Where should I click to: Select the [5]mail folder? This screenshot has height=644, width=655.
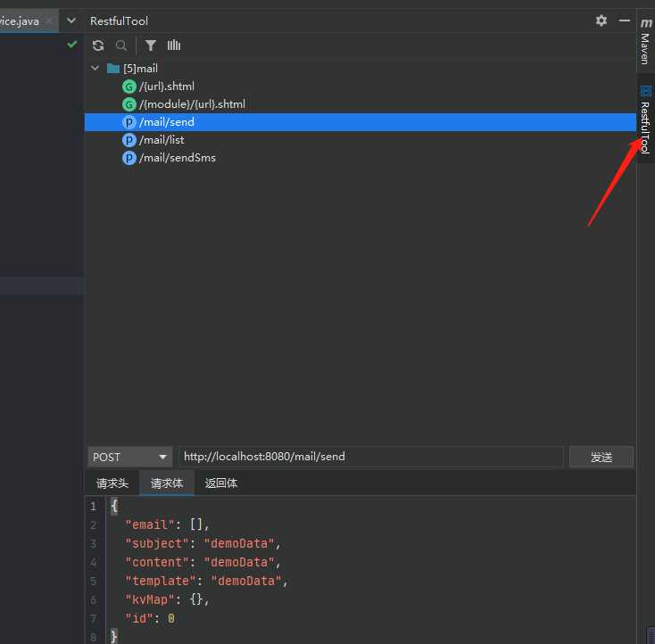133,68
